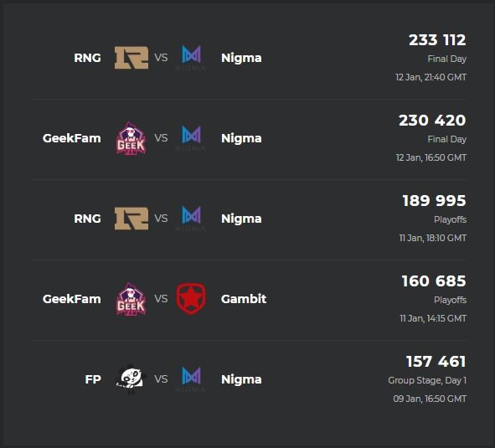Open the FP team name link

click(x=93, y=379)
